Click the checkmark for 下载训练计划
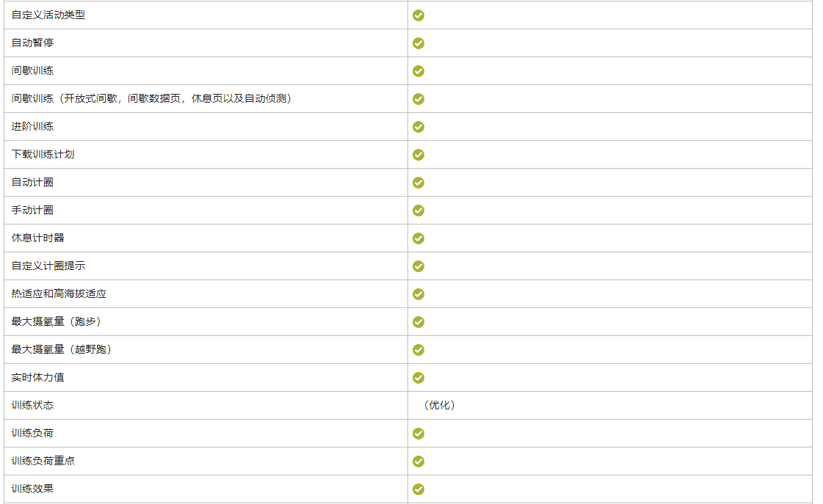823x504 pixels. pos(418,155)
